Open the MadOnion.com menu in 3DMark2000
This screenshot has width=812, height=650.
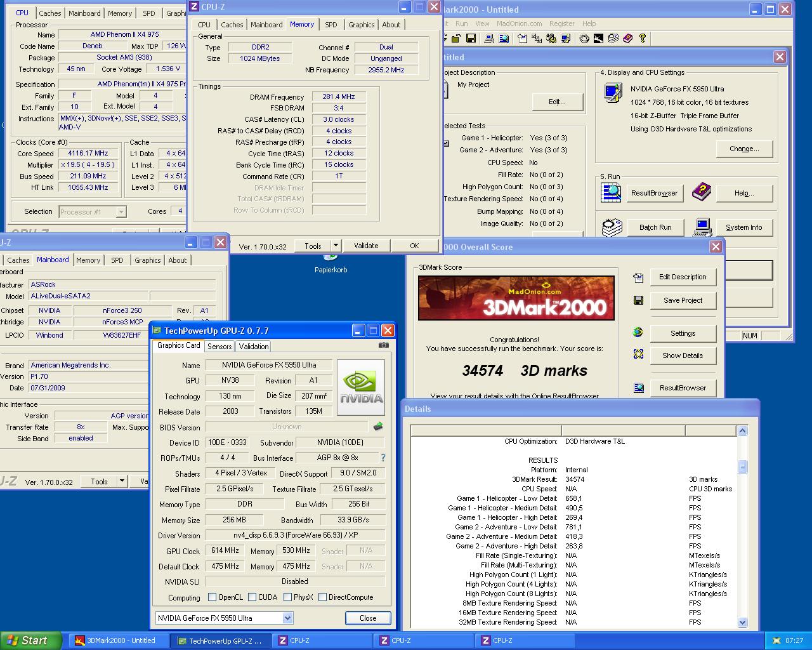click(519, 23)
